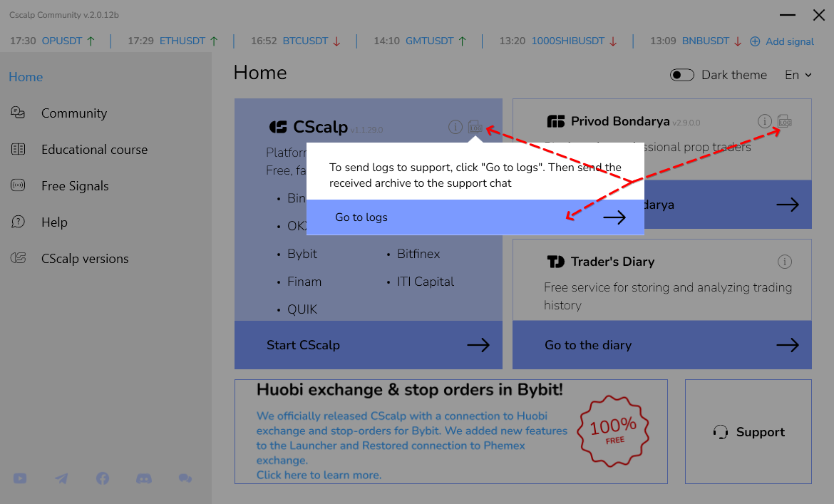Click the Add signal link
This screenshot has width=834, height=504.
[x=782, y=41]
